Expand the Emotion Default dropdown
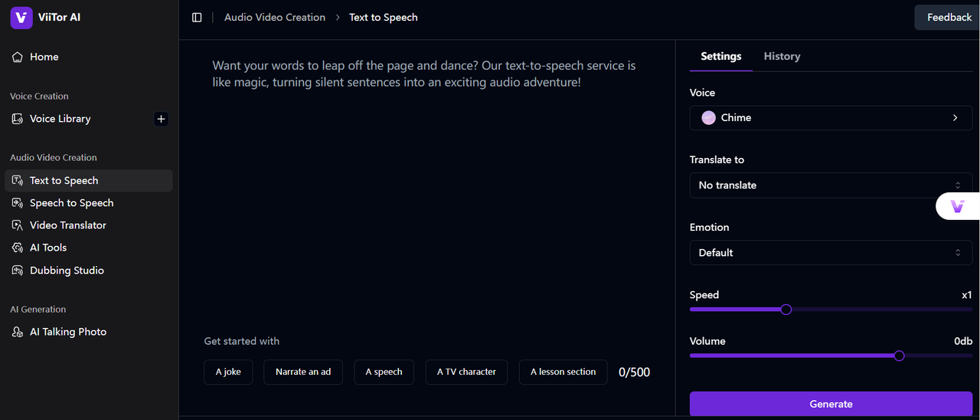The height and width of the screenshot is (420, 980). (831, 253)
